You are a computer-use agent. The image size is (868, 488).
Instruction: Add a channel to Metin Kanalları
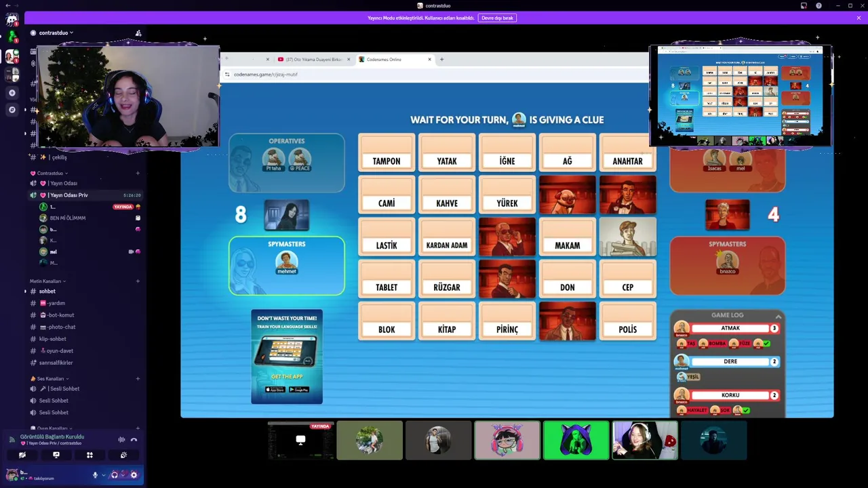(138, 281)
